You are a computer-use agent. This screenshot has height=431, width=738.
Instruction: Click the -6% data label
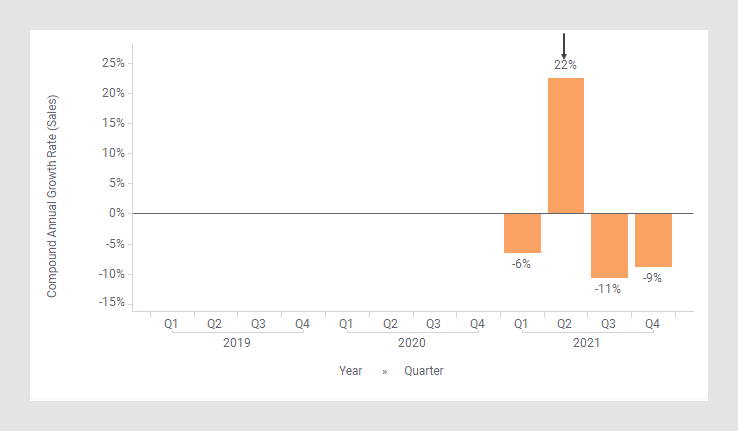[521, 264]
